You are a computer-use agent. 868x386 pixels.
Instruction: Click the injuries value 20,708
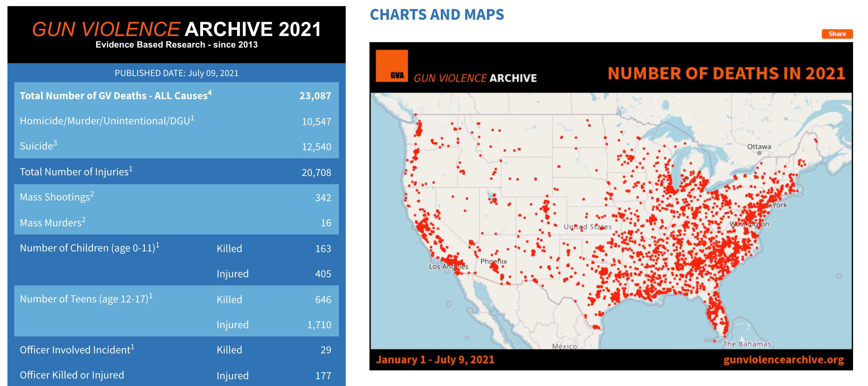(317, 173)
